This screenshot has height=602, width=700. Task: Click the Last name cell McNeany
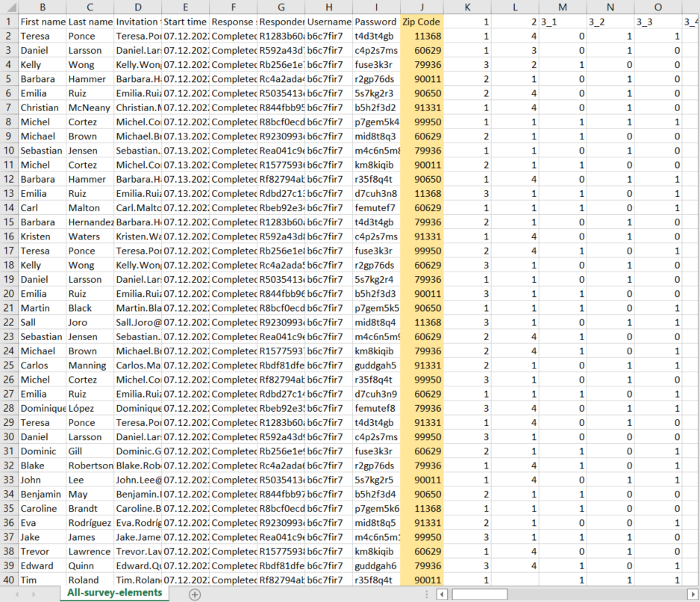pos(90,107)
